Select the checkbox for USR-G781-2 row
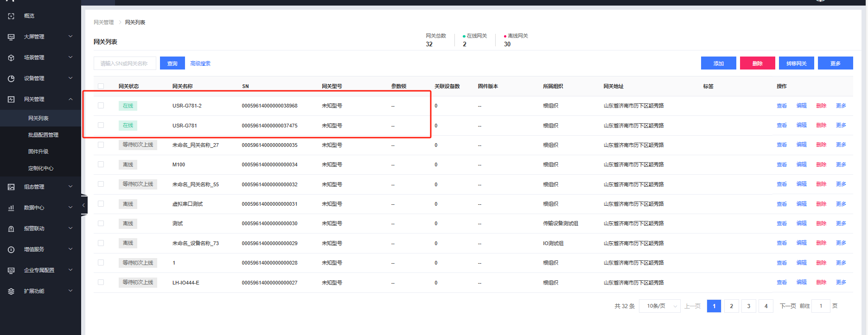 101,106
